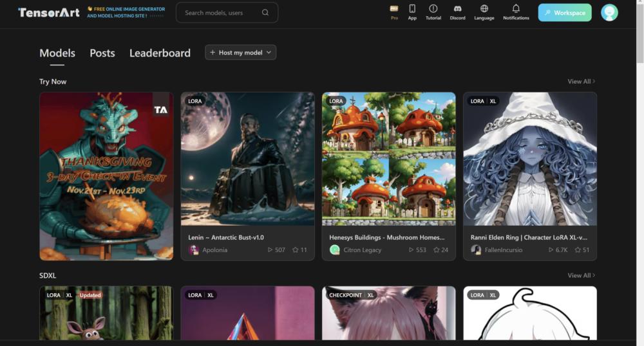Click Apolonia's author avatar
Image resolution: width=644 pixels, height=346 pixels.
(x=193, y=250)
